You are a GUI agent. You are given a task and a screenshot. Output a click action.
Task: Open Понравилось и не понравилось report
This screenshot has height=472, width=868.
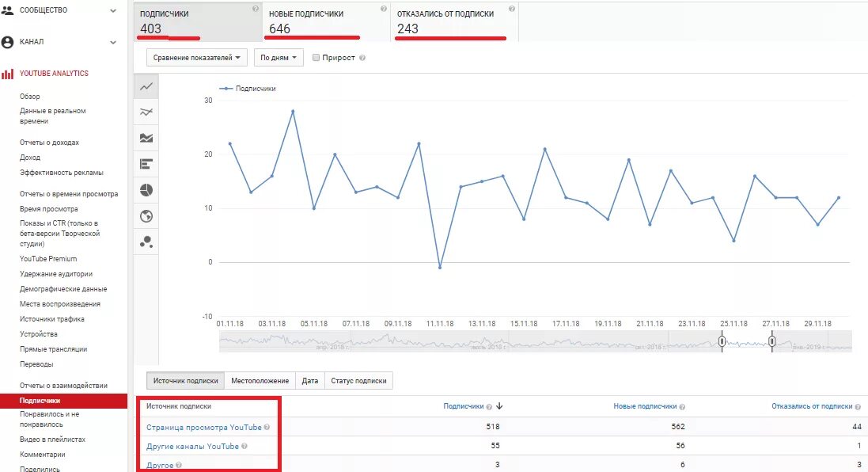[x=49, y=420]
